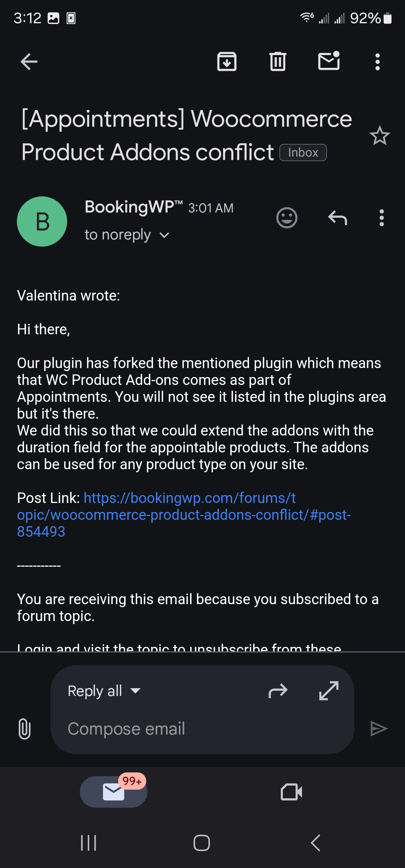Attach a file with paperclip icon
The image size is (405, 868).
click(24, 729)
